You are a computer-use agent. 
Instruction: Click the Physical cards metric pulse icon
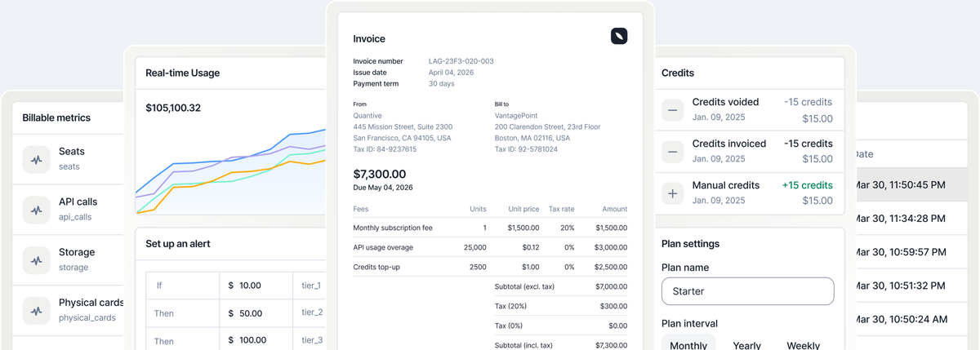click(x=36, y=311)
